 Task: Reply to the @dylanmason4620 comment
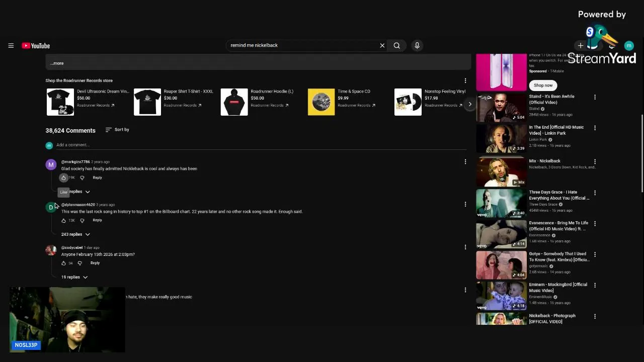pos(97,220)
